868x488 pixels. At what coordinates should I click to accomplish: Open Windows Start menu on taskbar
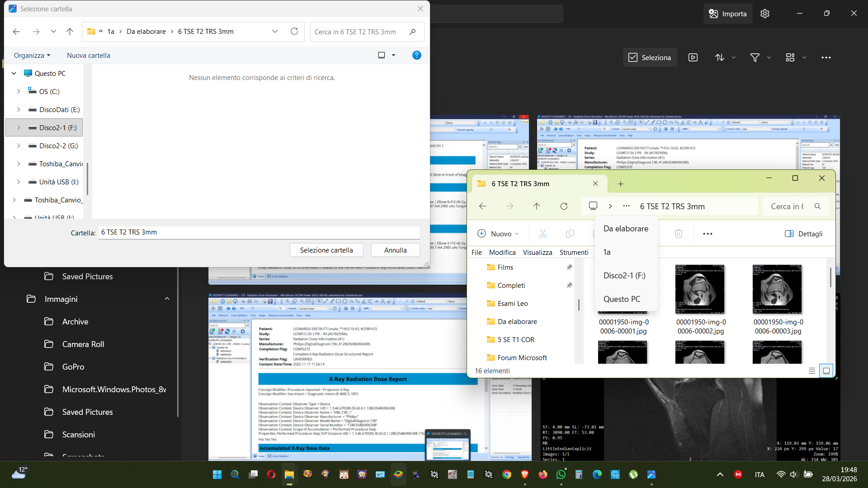coord(217,474)
